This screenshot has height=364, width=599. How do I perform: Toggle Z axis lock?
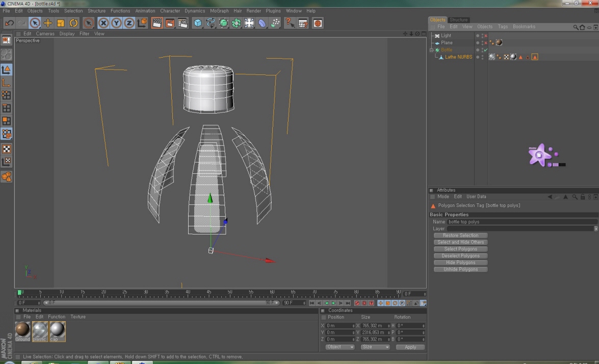pos(129,23)
